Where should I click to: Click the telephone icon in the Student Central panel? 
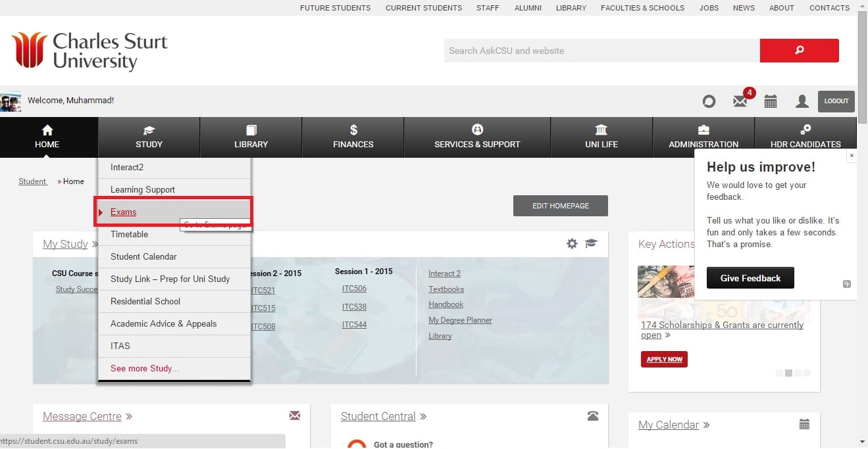click(593, 415)
